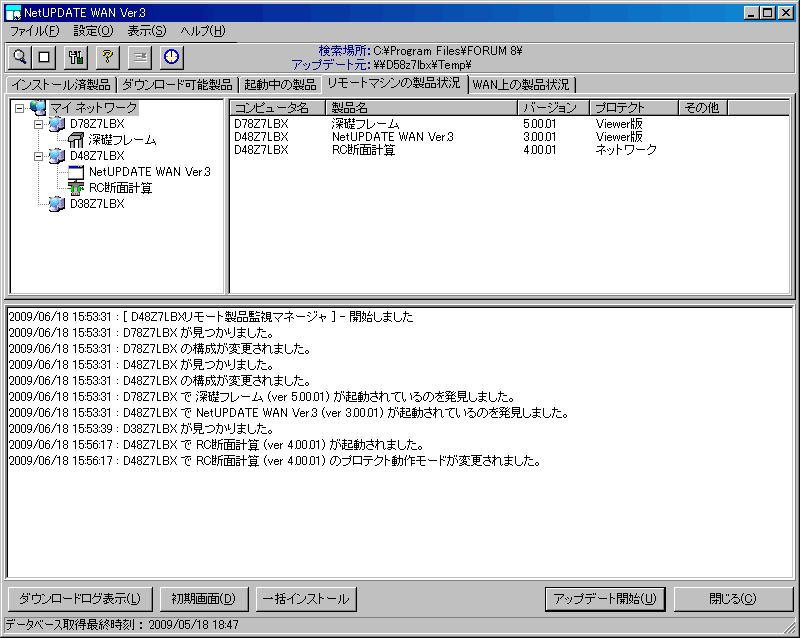Select the リモートマシンの製品状況 tab

pos(394,84)
